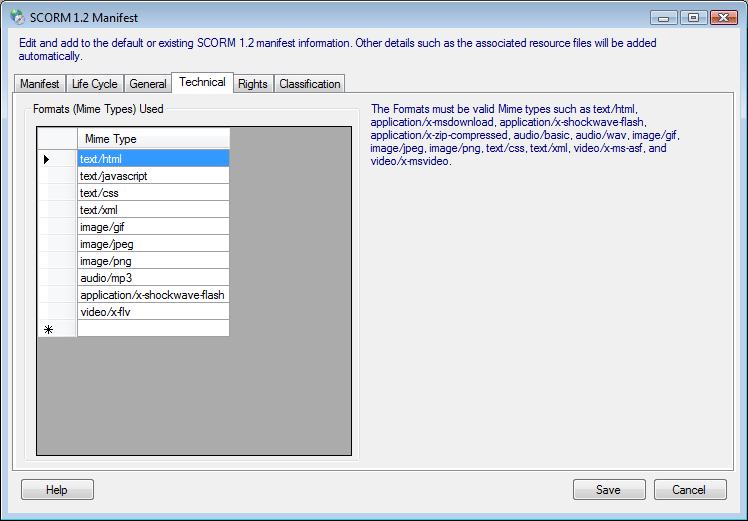Open the Classification tab

tap(310, 84)
